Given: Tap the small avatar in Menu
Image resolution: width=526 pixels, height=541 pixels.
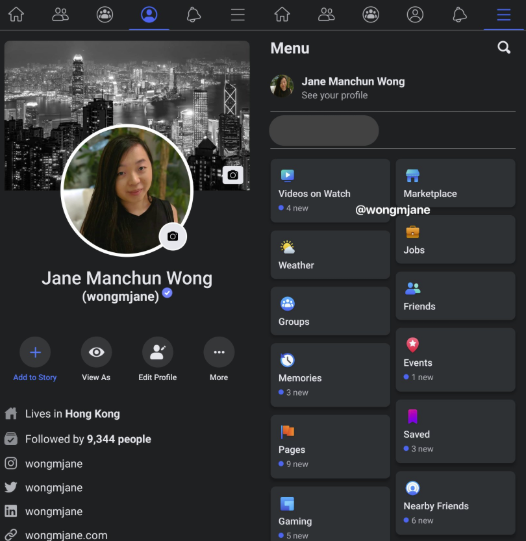Looking at the screenshot, I should click(282, 86).
